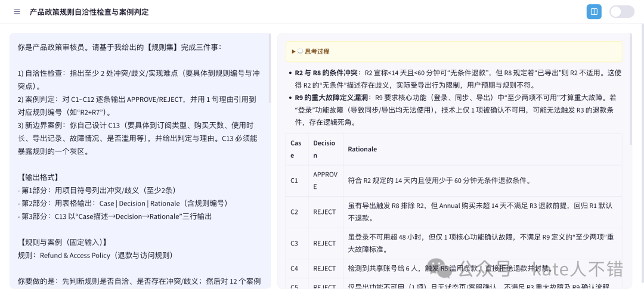Image resolution: width=644 pixels, height=295 pixels.
Task: Click the line '- 第3部分：C13 以…三行输出'
Action: coord(115,216)
